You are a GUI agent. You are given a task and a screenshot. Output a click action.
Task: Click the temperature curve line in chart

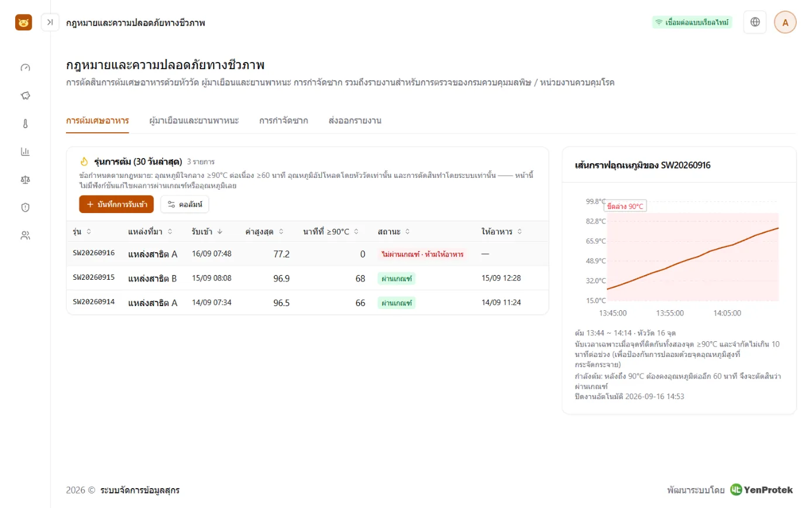tap(693, 260)
